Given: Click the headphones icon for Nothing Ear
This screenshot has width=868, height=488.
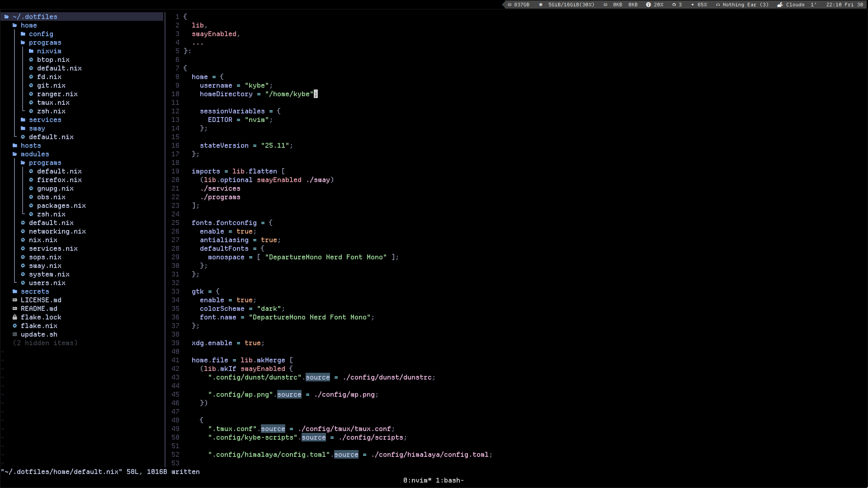Looking at the screenshot, I should 718,5.
